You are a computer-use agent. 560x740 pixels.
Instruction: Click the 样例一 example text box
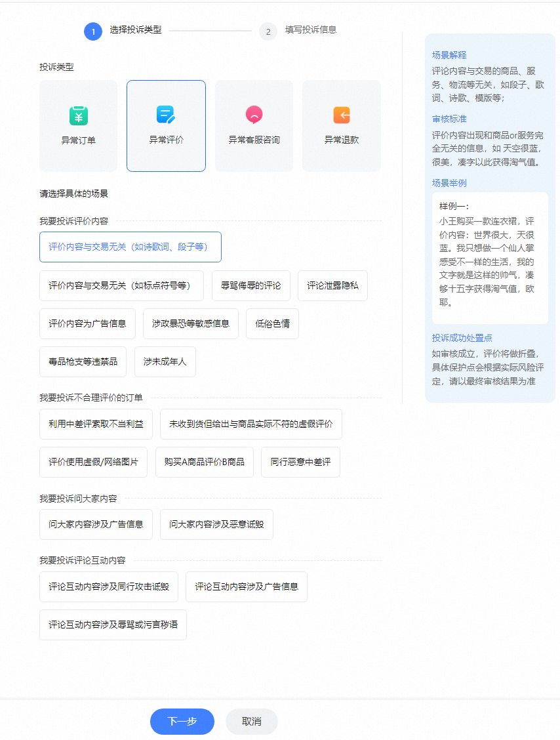[490, 258]
